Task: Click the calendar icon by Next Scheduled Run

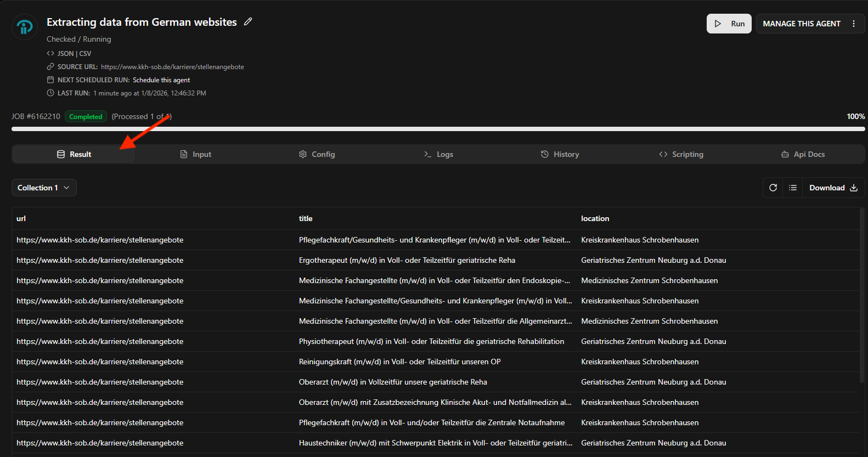Action: click(x=50, y=80)
